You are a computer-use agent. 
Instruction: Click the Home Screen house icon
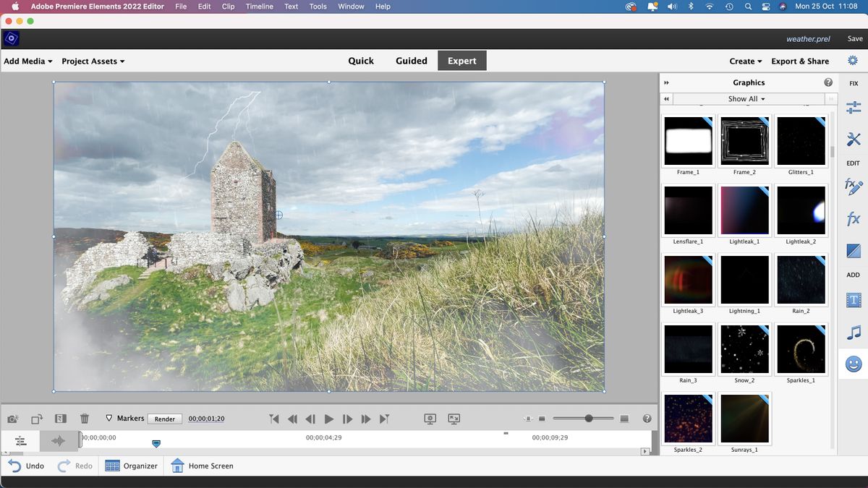177,466
